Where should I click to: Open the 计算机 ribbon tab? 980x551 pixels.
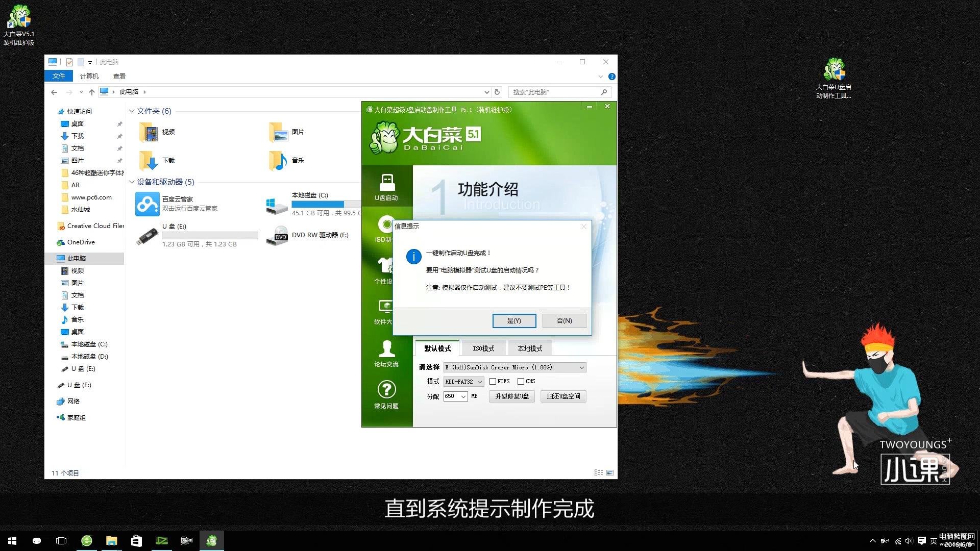tap(89, 76)
